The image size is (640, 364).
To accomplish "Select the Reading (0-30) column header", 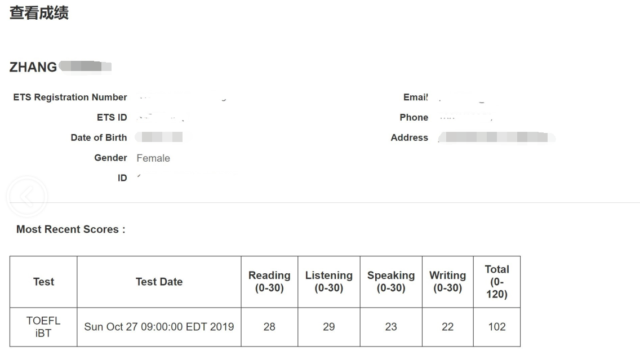I will pos(269,282).
